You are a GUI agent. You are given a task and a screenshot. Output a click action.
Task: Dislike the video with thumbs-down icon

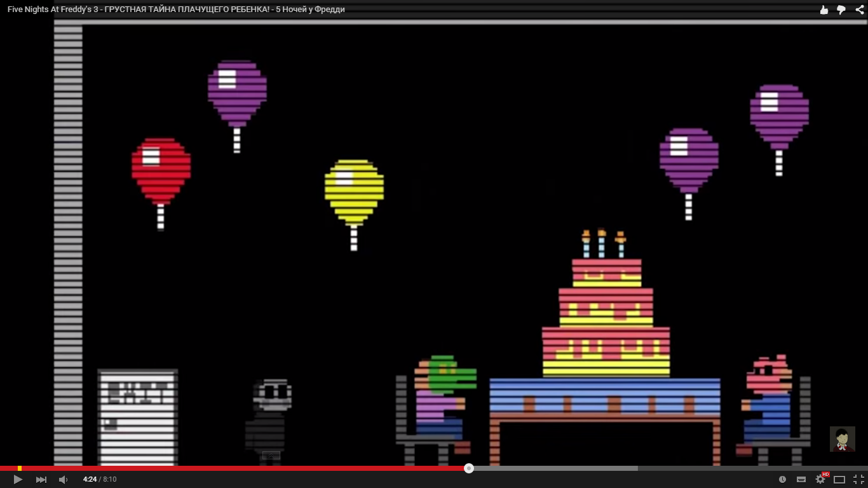(841, 10)
